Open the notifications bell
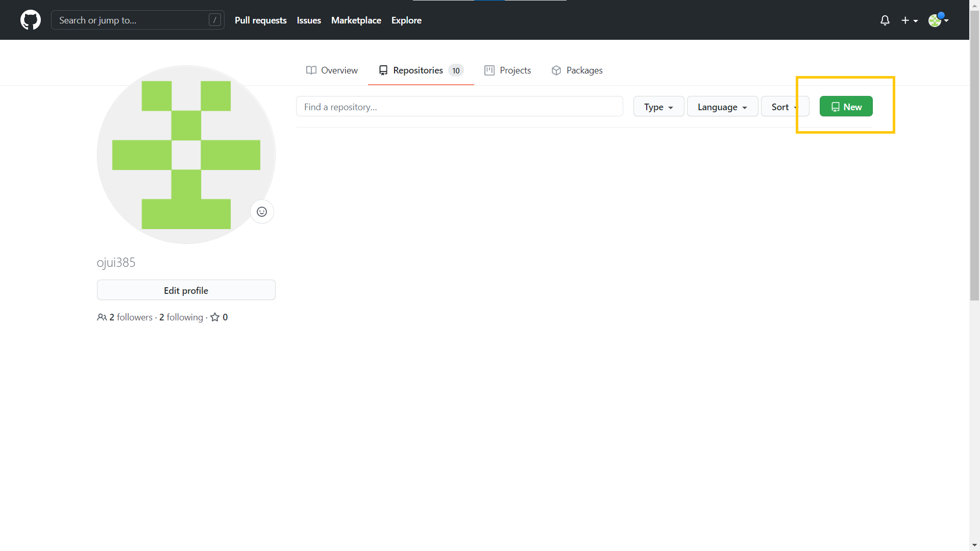980x551 pixels. (x=885, y=20)
